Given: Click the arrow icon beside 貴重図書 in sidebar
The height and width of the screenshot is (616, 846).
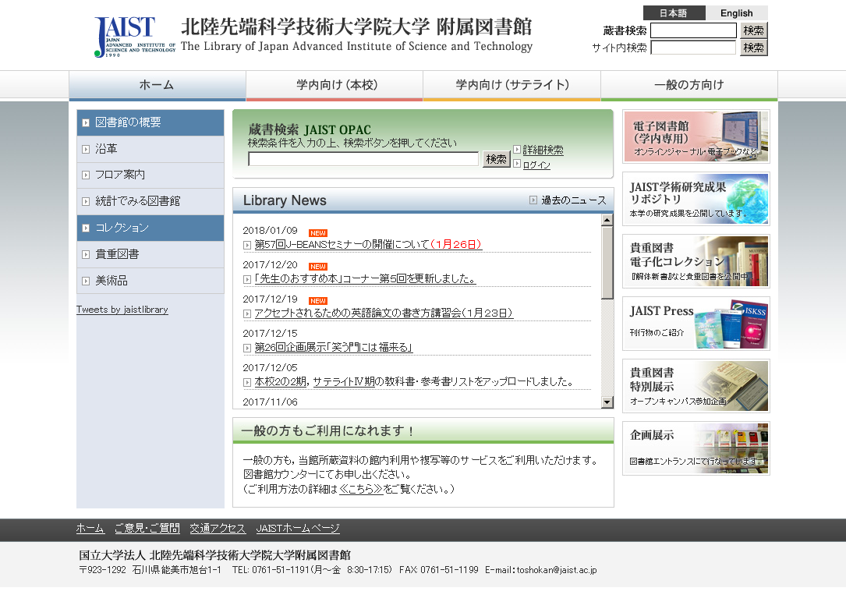Looking at the screenshot, I should pyautogui.click(x=86, y=255).
